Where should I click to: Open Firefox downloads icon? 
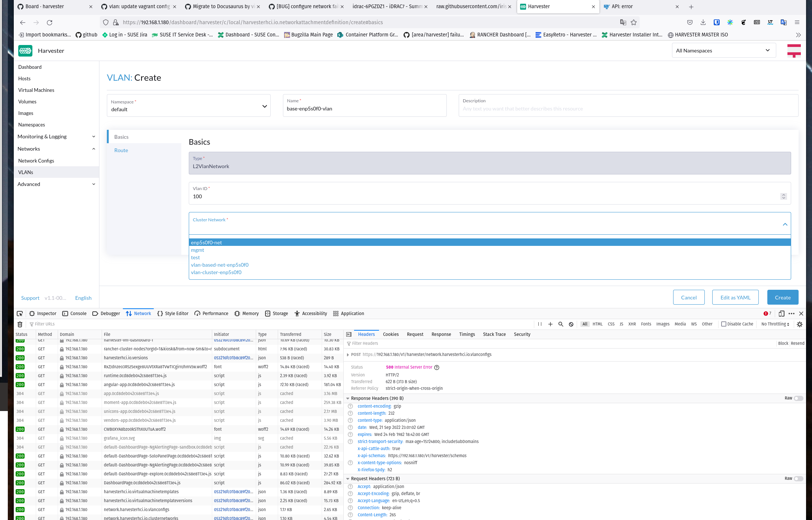[x=703, y=22]
